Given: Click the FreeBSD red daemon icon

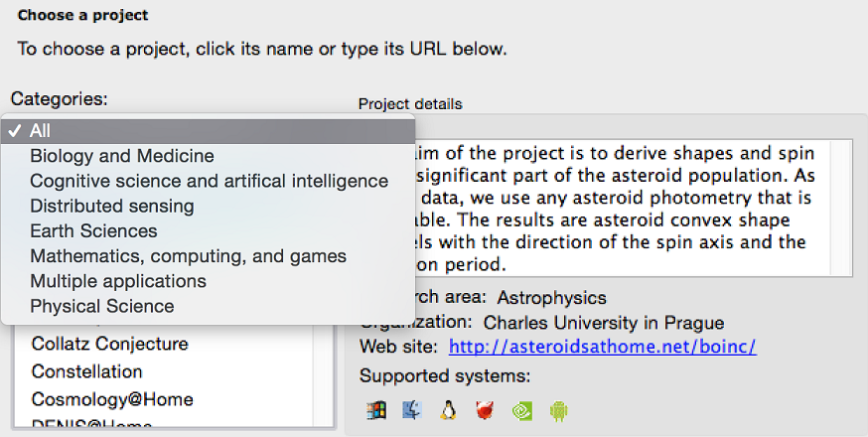Looking at the screenshot, I should (485, 409).
